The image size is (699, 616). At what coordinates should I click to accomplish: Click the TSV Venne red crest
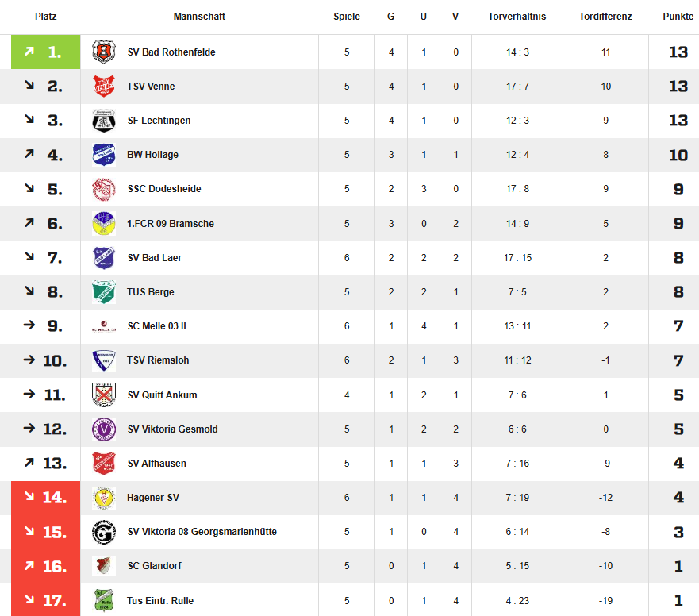pyautogui.click(x=104, y=86)
